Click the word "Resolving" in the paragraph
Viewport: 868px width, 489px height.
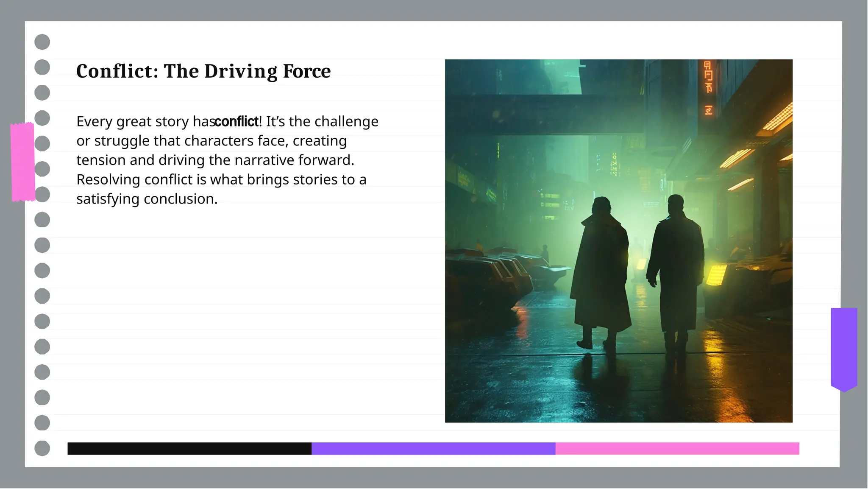tap(108, 180)
